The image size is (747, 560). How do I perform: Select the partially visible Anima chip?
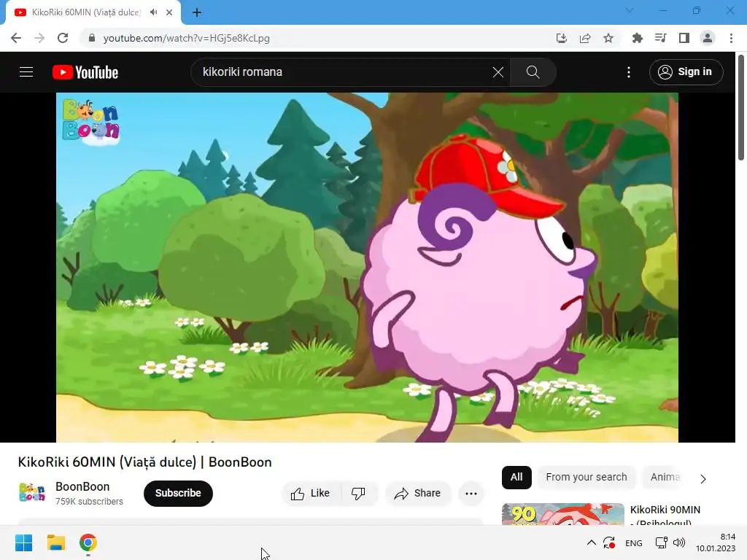pos(665,477)
